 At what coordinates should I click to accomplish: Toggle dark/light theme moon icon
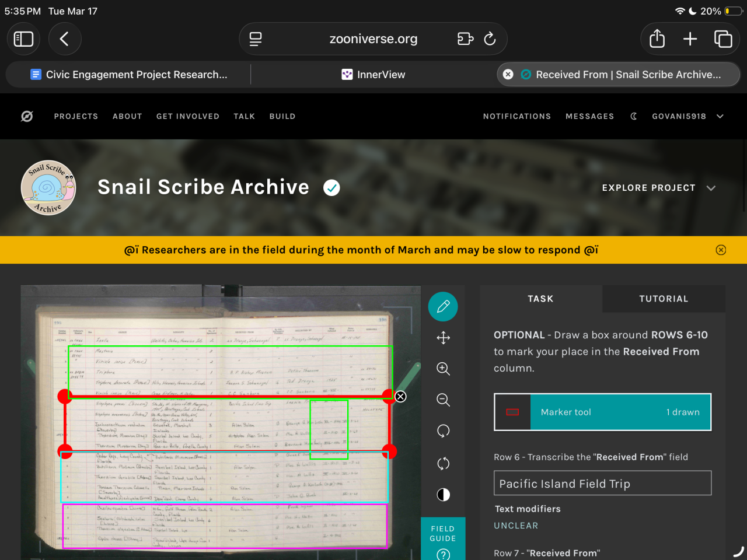634,116
